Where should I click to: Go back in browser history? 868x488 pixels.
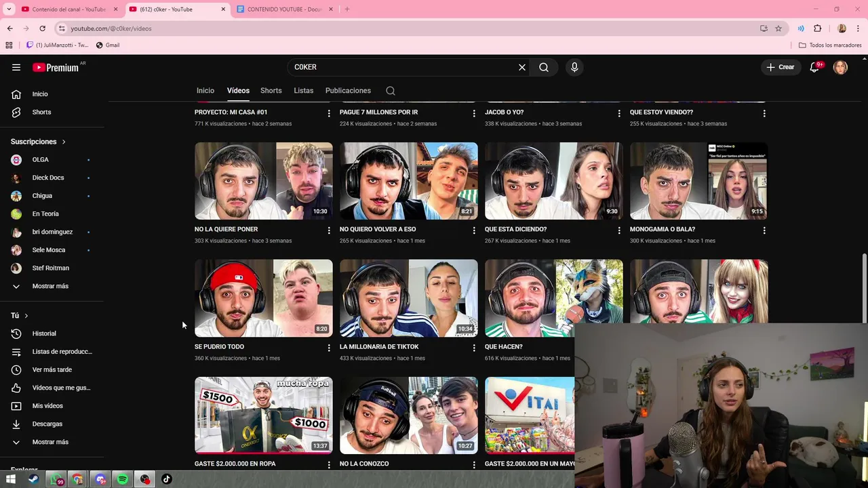point(9,28)
